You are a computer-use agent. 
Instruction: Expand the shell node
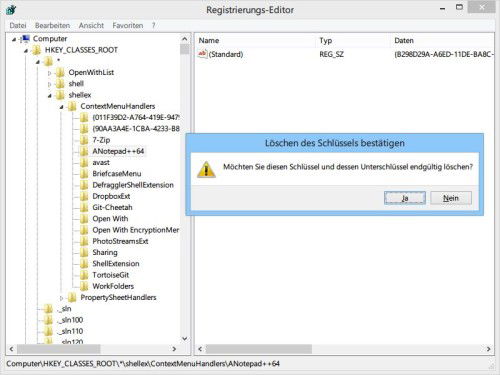(50, 84)
